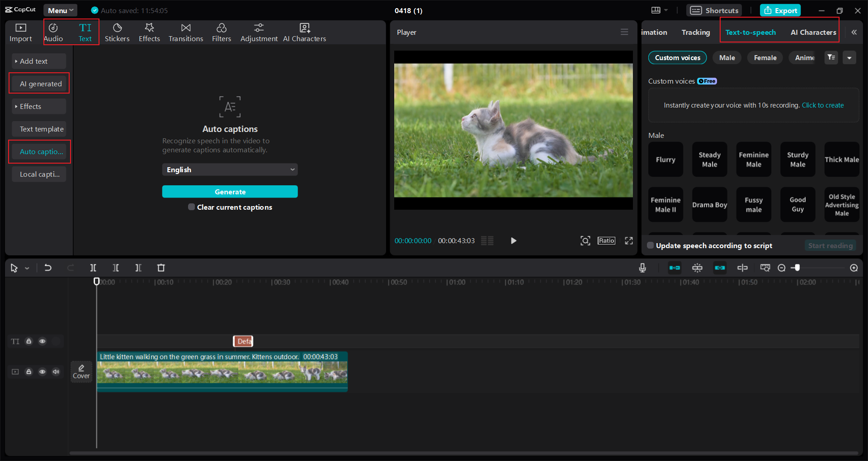Image resolution: width=868 pixels, height=461 pixels.
Task: Click the Delete left trim tool
Action: pos(116,268)
